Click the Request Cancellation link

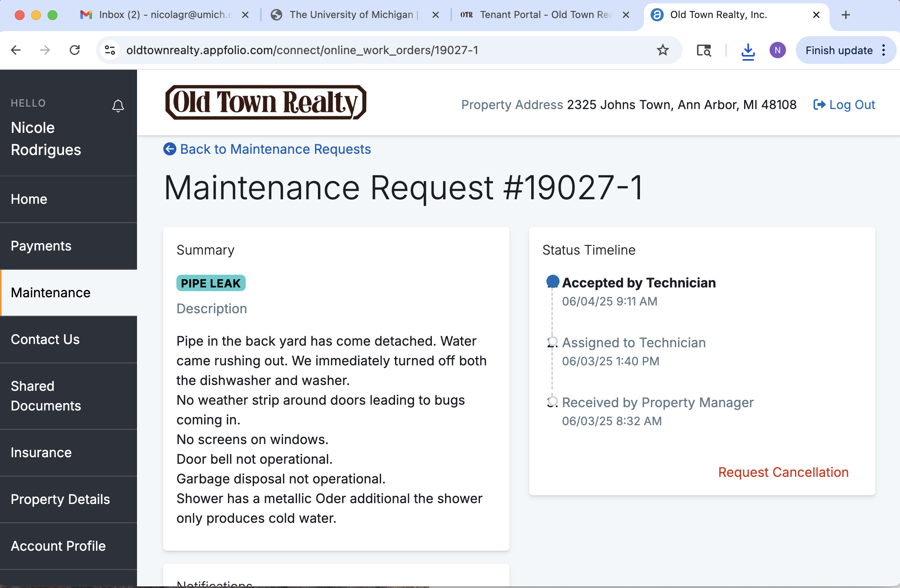pos(783,472)
